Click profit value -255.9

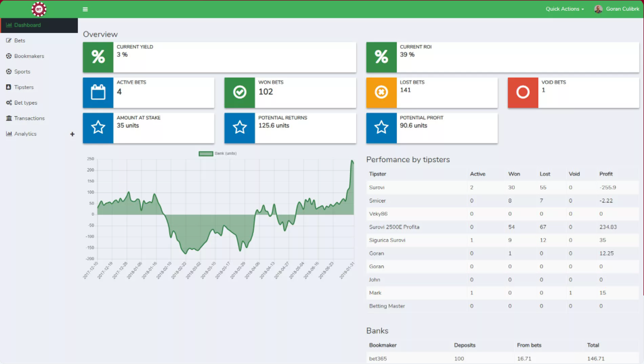608,187
